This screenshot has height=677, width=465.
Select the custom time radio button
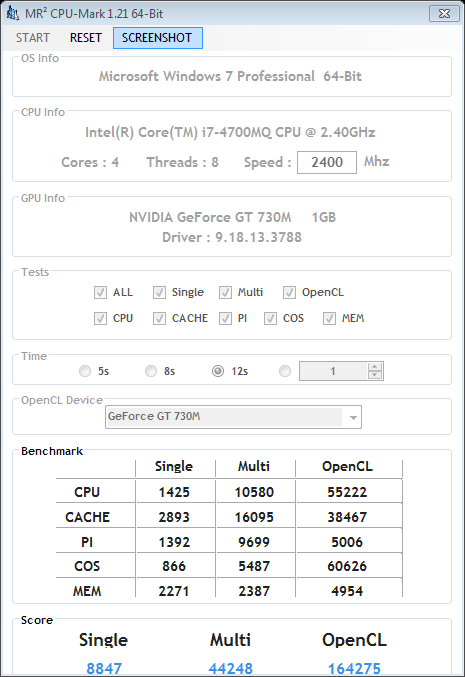click(285, 371)
